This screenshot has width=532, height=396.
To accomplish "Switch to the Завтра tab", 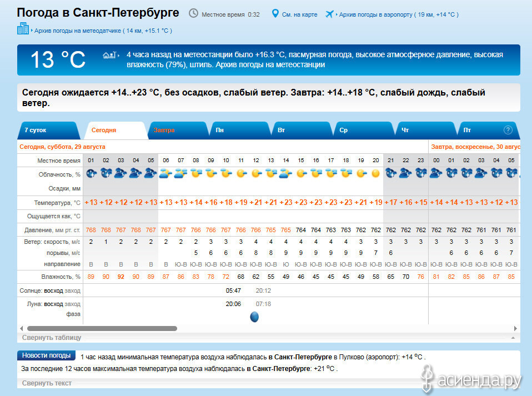I will tap(178, 131).
